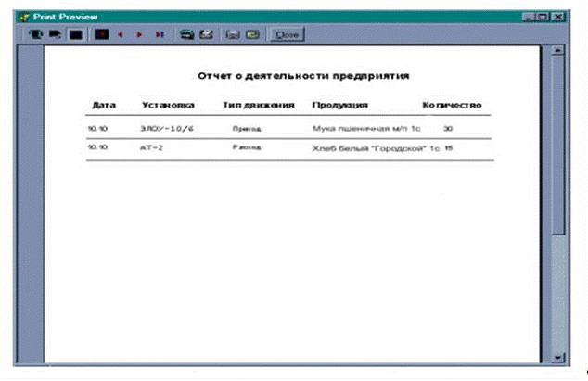Open printer setup from the toolbar
Image resolution: width=588 pixels, height=381 pixels.
coord(186,34)
